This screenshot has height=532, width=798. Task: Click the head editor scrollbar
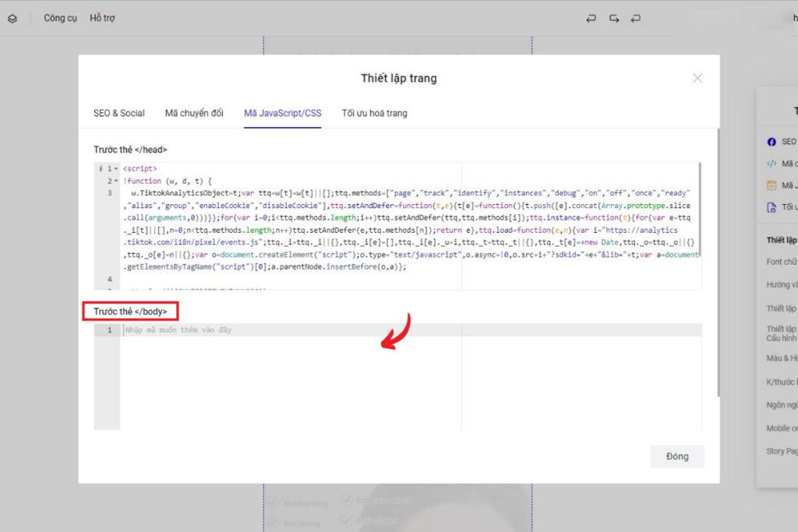point(701,209)
